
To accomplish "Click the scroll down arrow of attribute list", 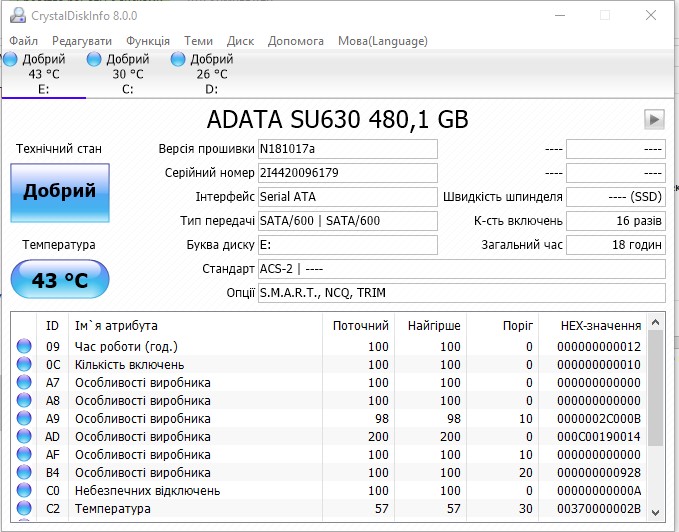I will pyautogui.click(x=656, y=513).
